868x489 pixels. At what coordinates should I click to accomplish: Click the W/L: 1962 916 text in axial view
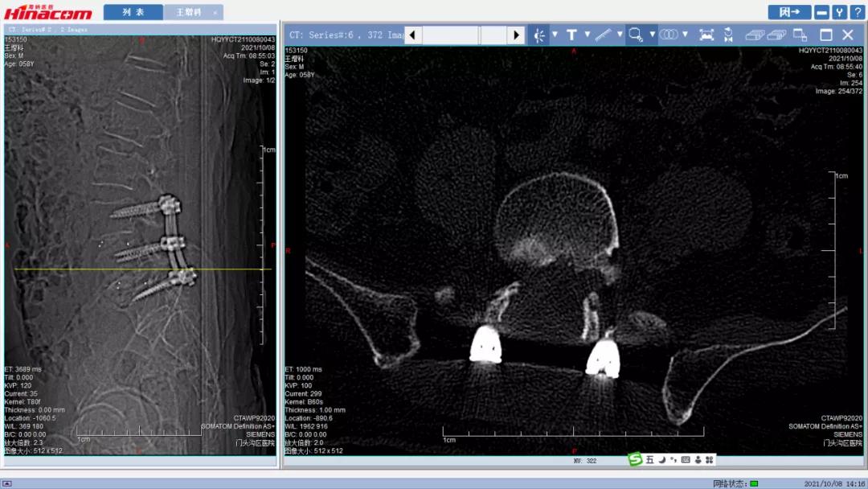click(x=306, y=426)
